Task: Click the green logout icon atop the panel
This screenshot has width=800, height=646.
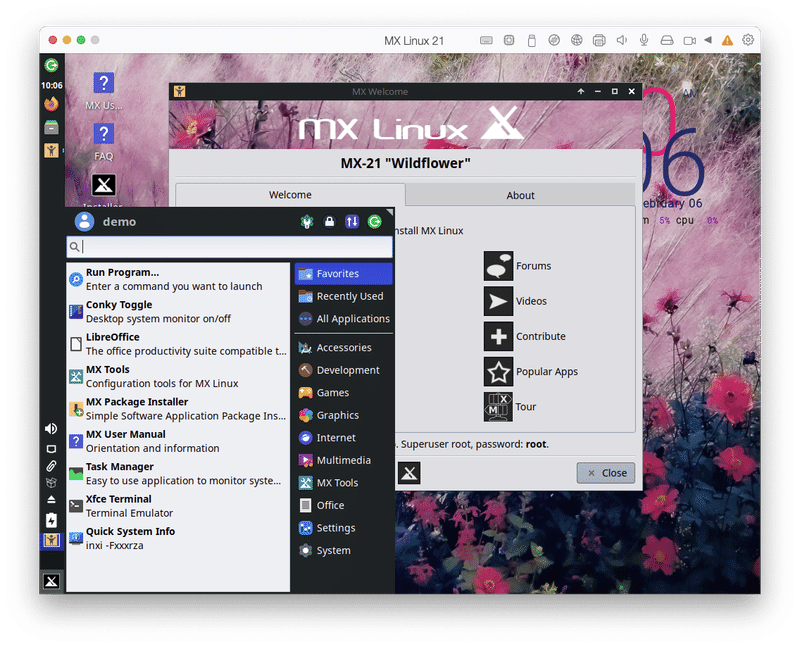Action: pyautogui.click(x=51, y=65)
